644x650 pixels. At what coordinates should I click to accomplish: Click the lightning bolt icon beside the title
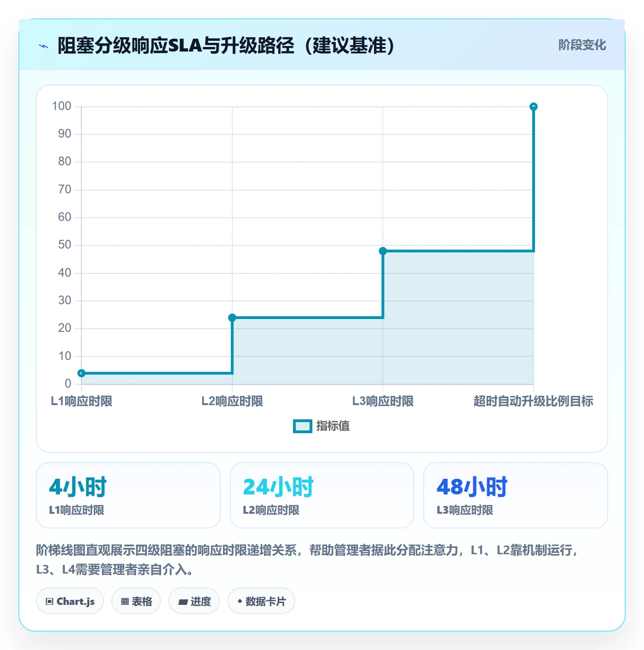click(x=44, y=46)
